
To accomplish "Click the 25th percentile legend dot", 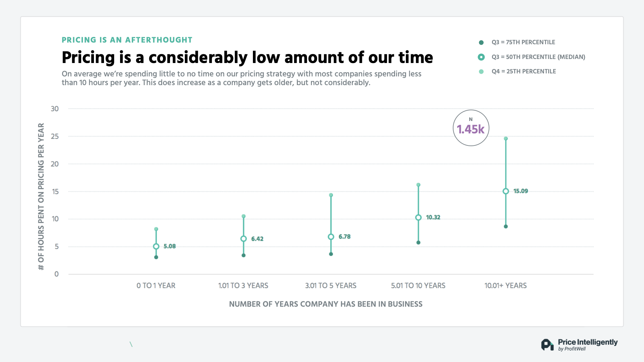I will [x=481, y=71].
